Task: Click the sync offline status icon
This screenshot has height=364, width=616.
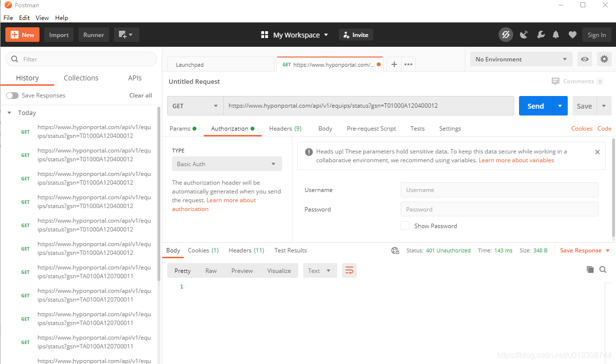Action: (x=506, y=35)
